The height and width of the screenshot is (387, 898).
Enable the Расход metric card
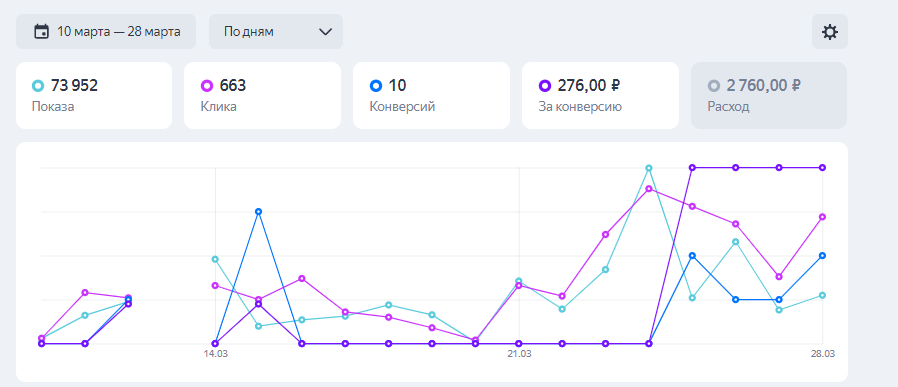[x=769, y=95]
